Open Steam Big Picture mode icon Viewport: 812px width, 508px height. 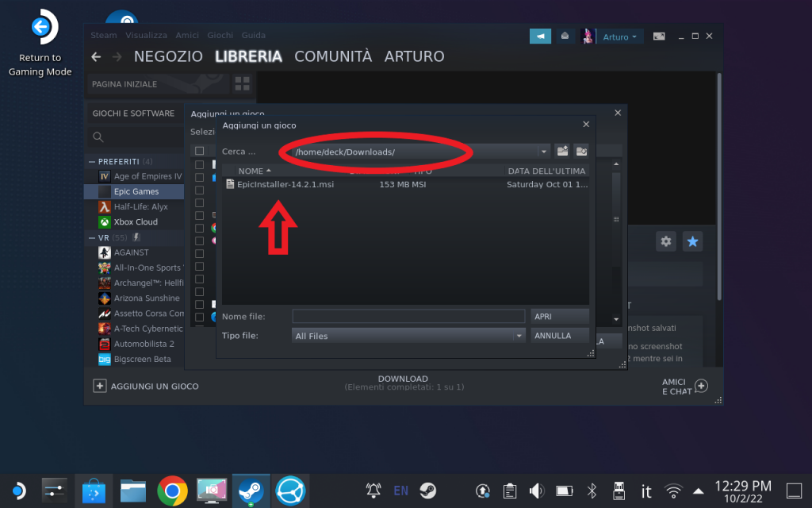pyautogui.click(x=659, y=37)
